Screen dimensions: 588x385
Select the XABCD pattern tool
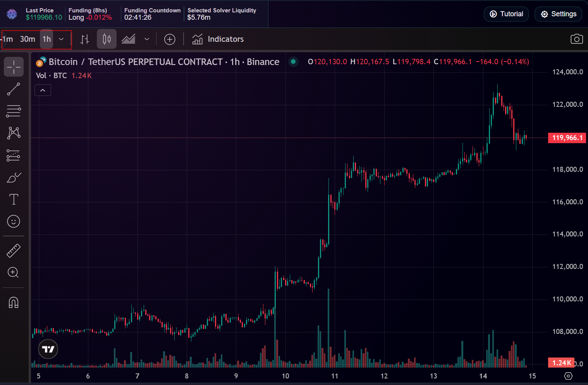point(14,133)
